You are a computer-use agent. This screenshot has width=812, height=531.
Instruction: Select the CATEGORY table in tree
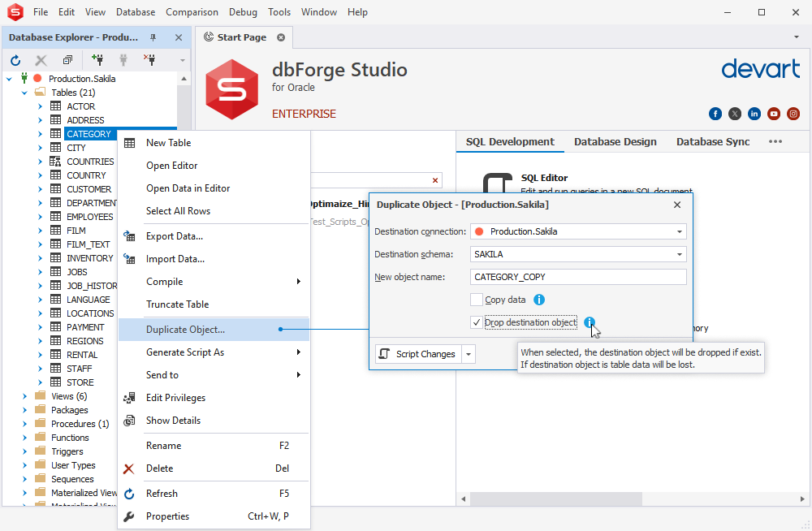pos(89,134)
